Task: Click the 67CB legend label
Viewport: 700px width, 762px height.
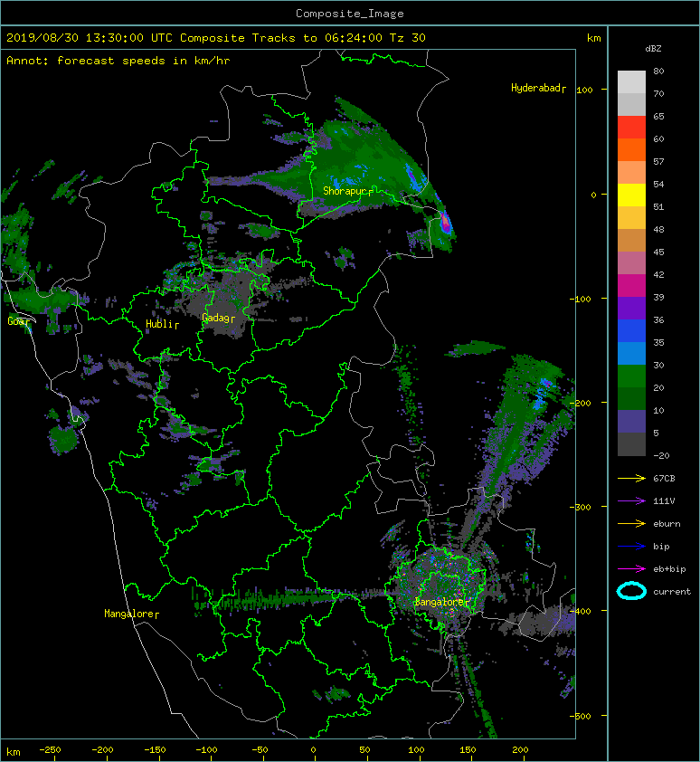Action: coord(664,479)
